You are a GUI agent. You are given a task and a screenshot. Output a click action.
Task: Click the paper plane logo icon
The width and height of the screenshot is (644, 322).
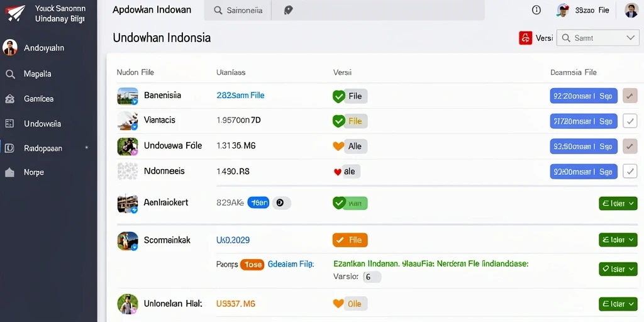(15, 13)
